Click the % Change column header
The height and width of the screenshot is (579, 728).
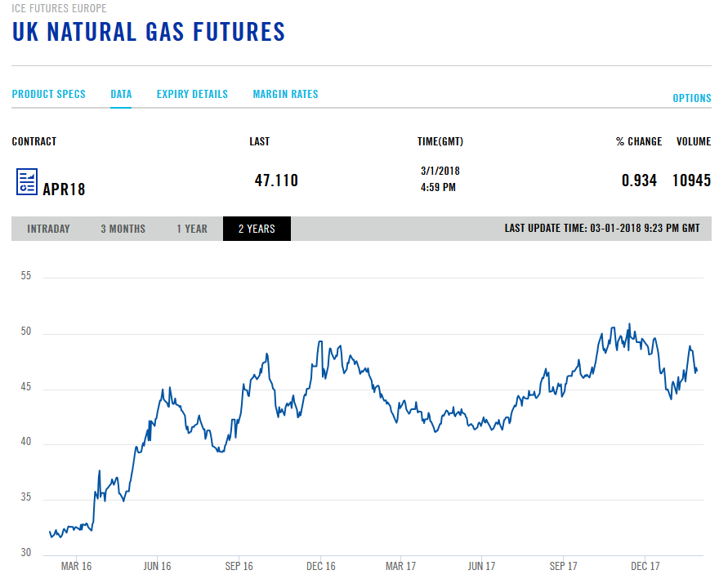click(639, 141)
